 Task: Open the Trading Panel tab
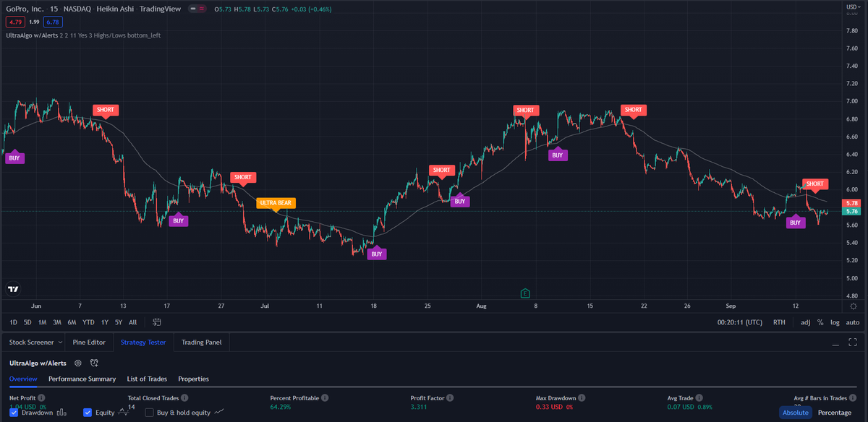(203, 343)
